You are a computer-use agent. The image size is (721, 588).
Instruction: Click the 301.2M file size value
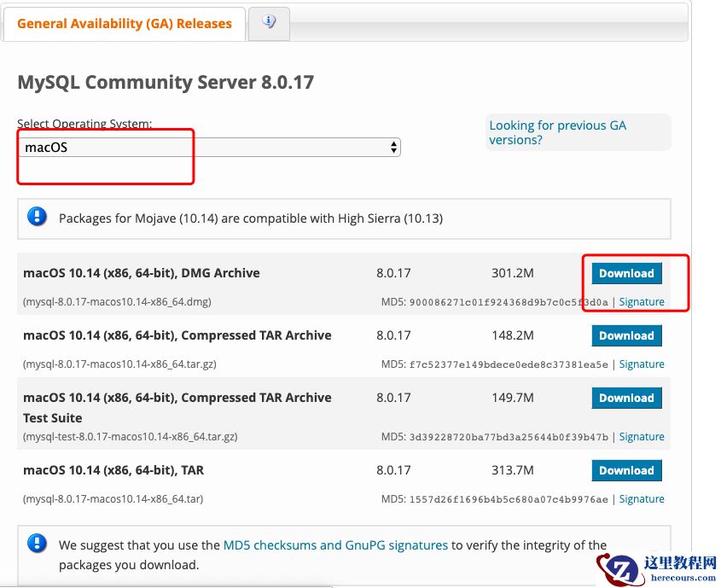pos(513,273)
